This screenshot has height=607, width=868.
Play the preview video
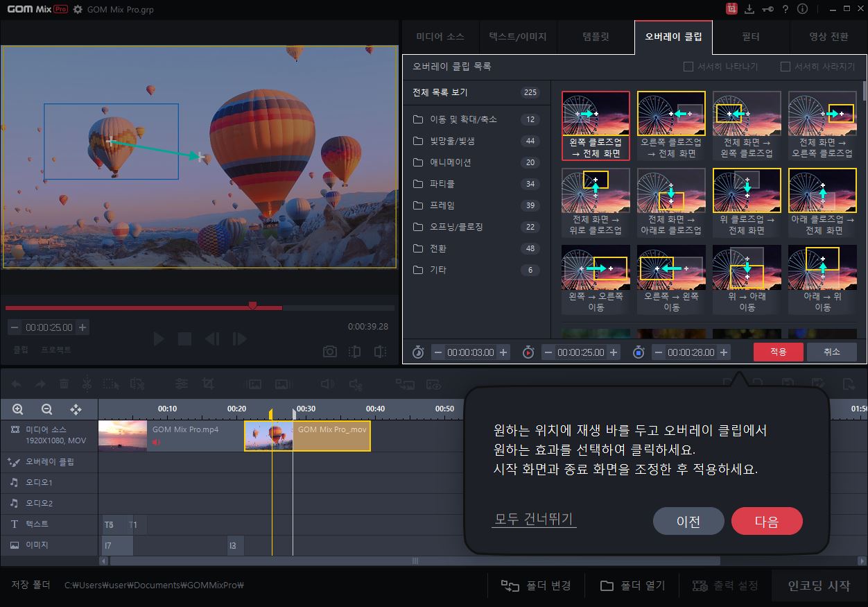pos(159,339)
